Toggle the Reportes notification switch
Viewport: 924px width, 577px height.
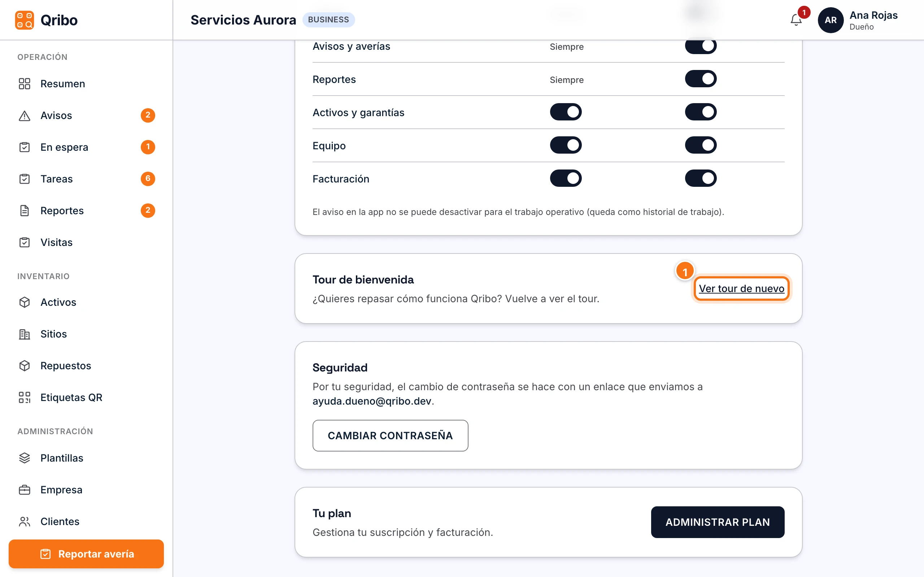point(701,79)
